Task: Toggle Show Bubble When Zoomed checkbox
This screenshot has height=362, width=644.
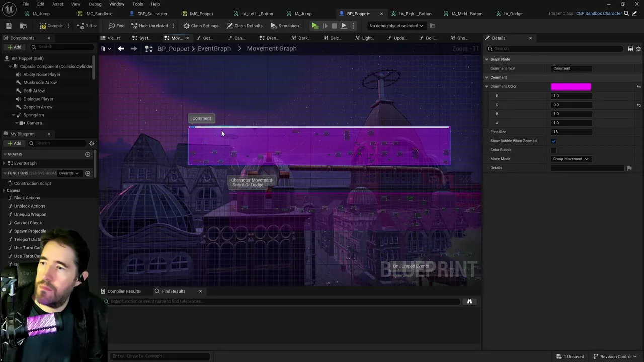Action: (554, 141)
